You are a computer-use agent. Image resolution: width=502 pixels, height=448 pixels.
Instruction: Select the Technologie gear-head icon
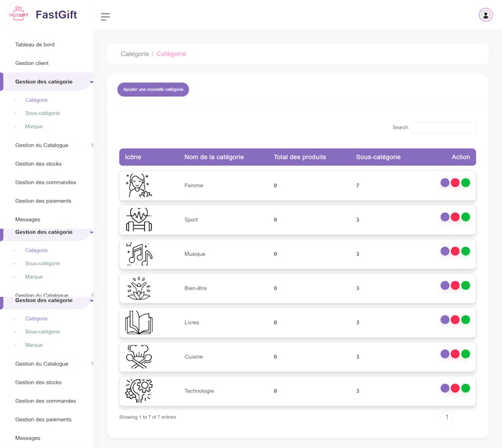point(139,391)
